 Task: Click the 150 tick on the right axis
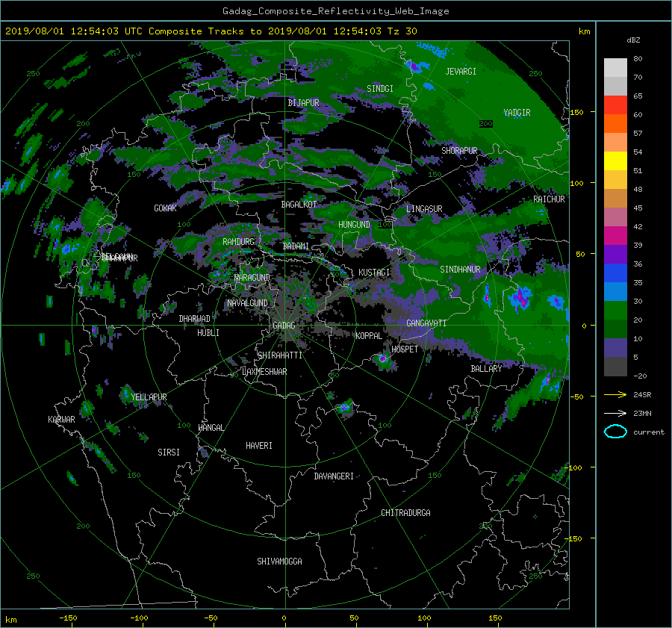pyautogui.click(x=577, y=112)
